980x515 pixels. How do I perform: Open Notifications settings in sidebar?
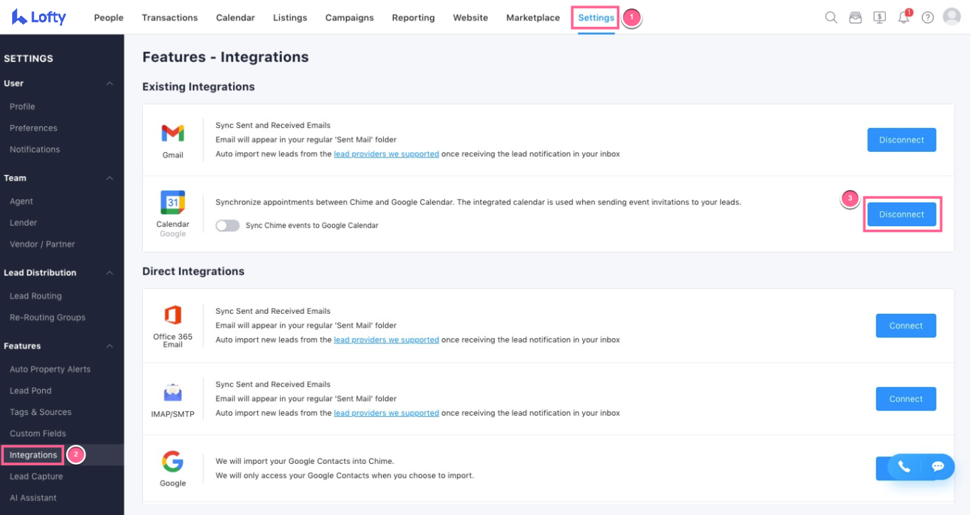[x=35, y=149]
